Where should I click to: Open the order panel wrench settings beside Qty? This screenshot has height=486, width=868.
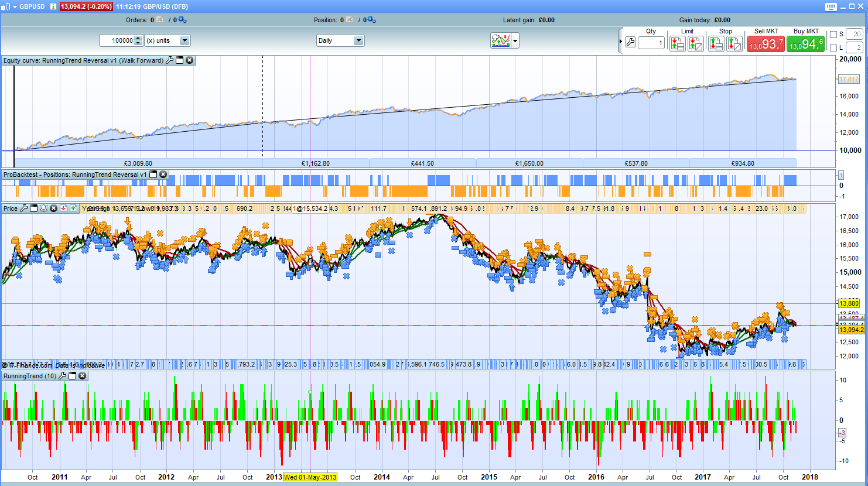[630, 42]
